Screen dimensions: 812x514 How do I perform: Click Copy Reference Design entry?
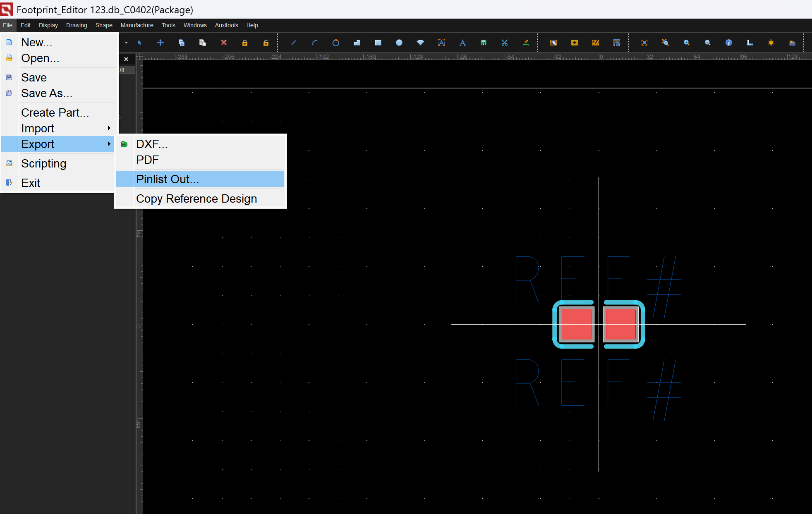(196, 198)
